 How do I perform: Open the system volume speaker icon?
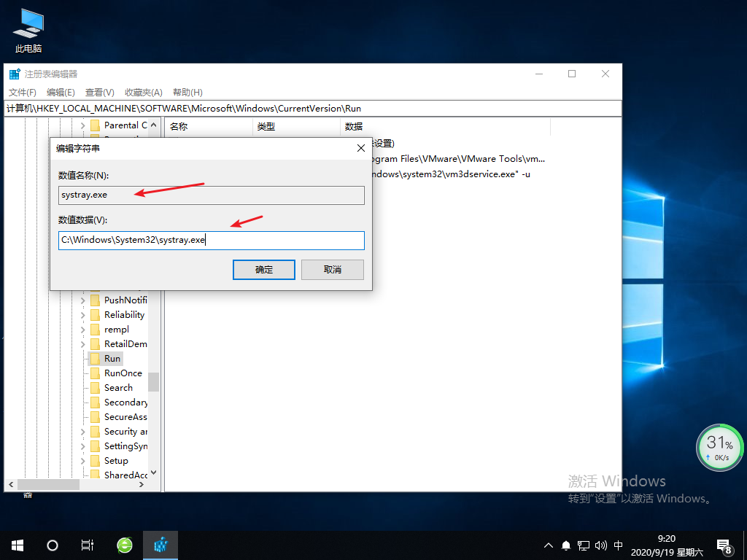point(600,545)
